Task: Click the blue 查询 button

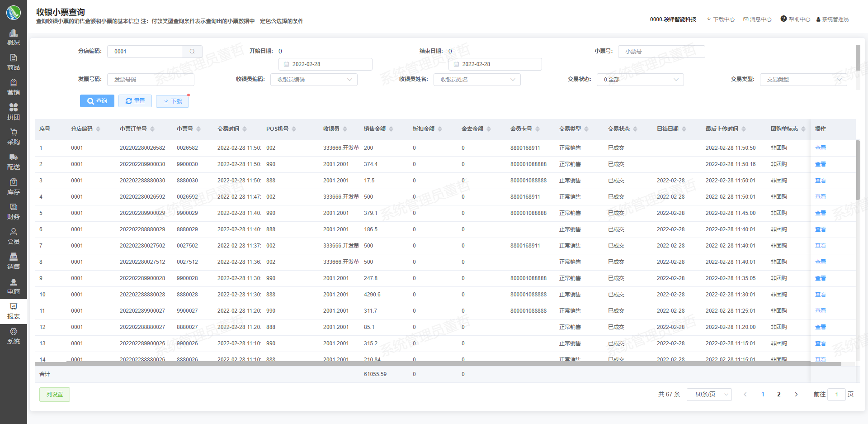Action: pyautogui.click(x=97, y=101)
